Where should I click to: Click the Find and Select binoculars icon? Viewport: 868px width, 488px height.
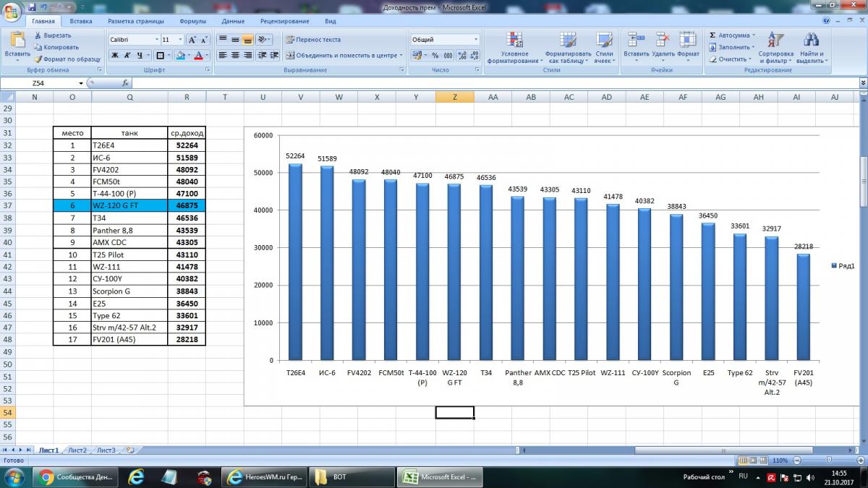[x=810, y=48]
